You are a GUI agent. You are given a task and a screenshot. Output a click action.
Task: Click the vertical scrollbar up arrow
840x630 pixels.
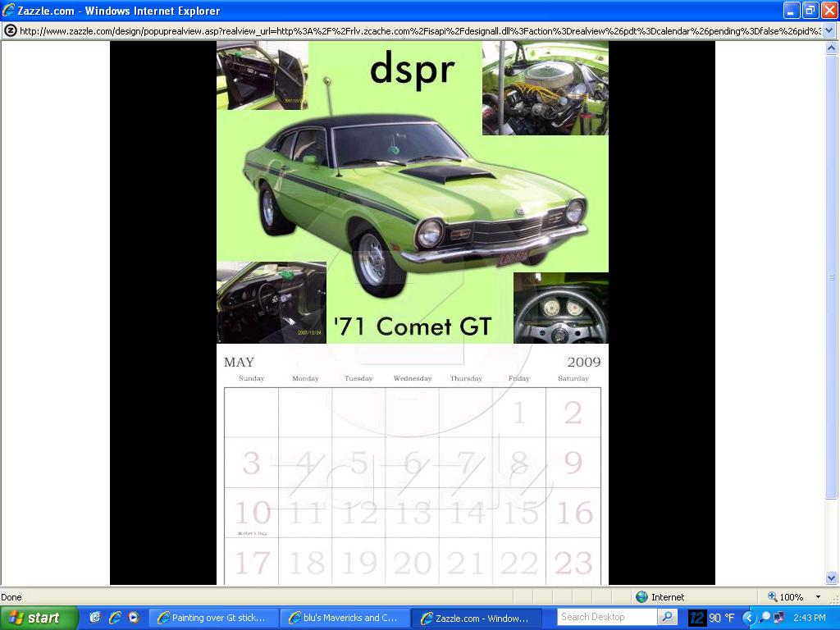click(x=831, y=48)
